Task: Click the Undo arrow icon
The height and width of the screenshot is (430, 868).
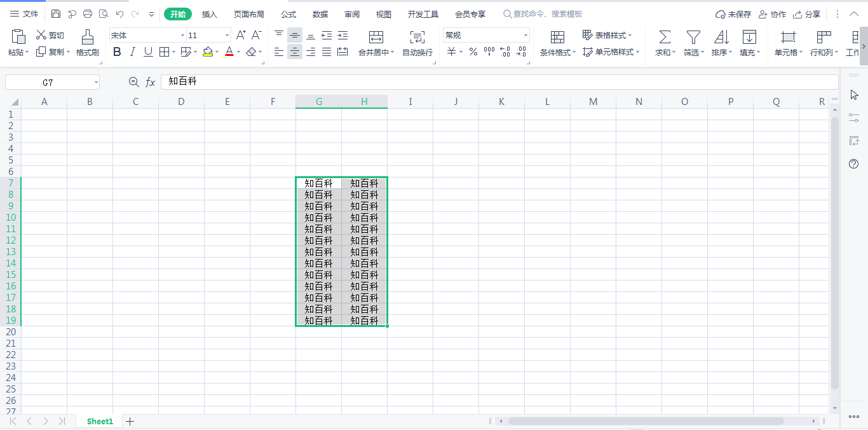Action: [x=119, y=14]
